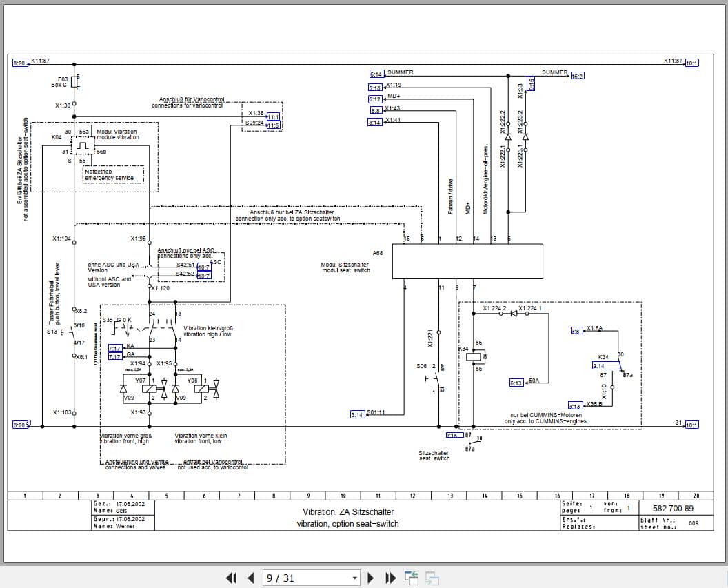Follow the 9:14 reference under K34
Viewport: 728px width, 588px height.
pos(606,366)
